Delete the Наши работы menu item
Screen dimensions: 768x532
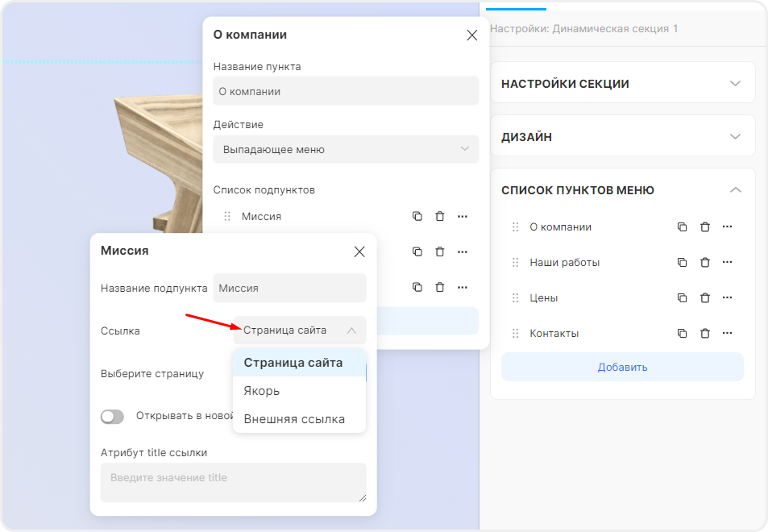point(705,262)
